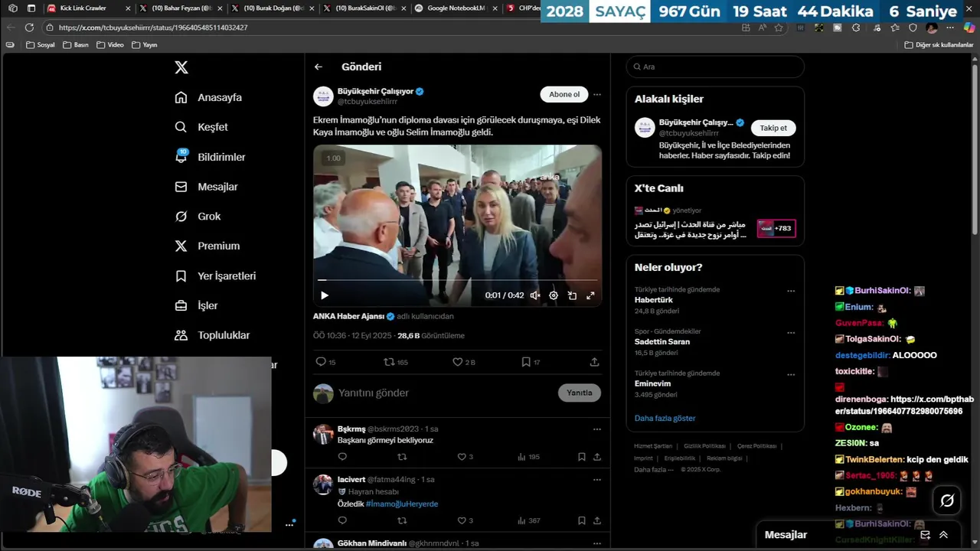Bookmark the main post

(531, 362)
